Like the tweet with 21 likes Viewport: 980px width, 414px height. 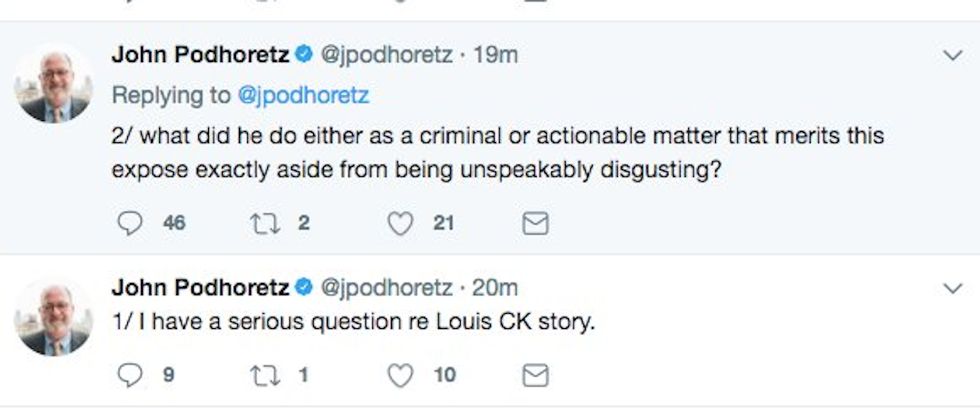point(400,223)
